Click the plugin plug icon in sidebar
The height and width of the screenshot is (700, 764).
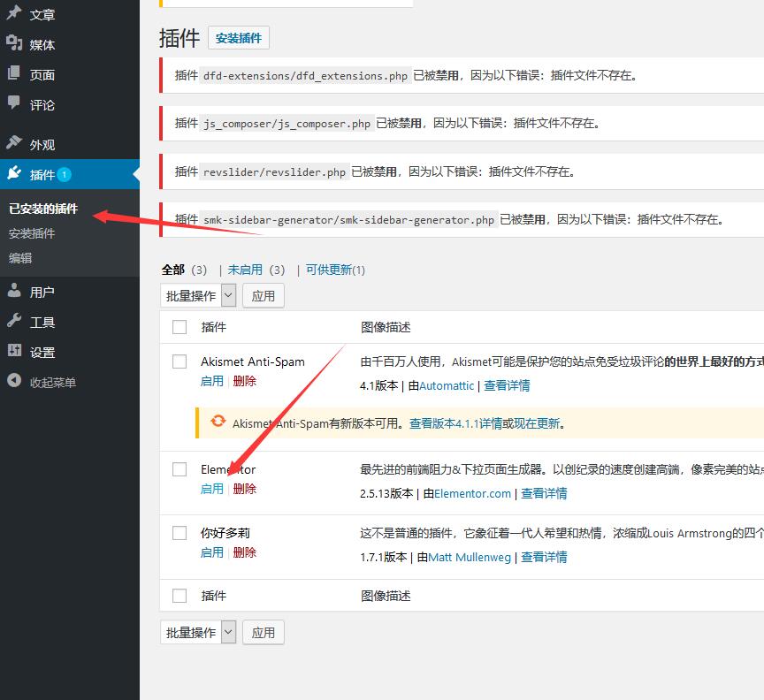14,173
